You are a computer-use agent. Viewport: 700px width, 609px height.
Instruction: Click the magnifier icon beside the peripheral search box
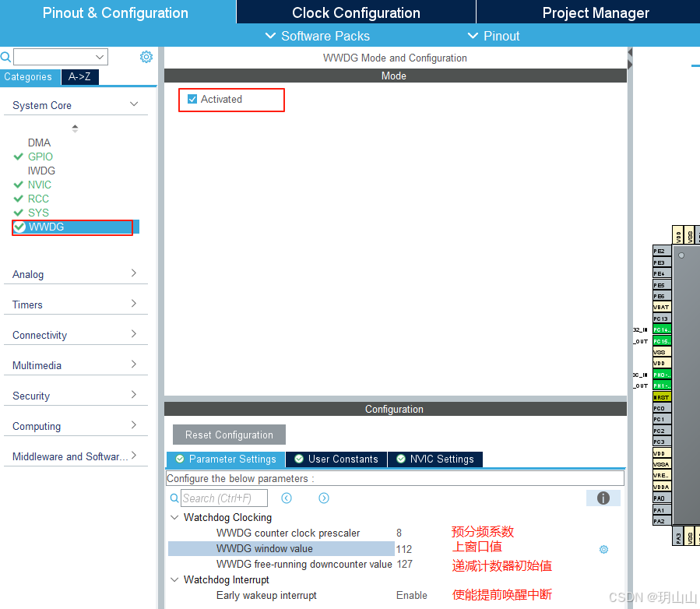[5, 57]
